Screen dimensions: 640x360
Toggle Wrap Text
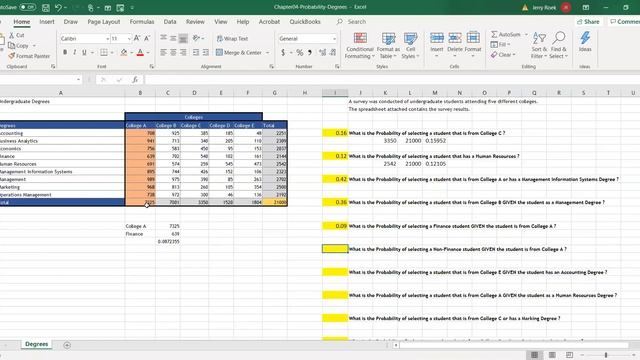(232, 38)
